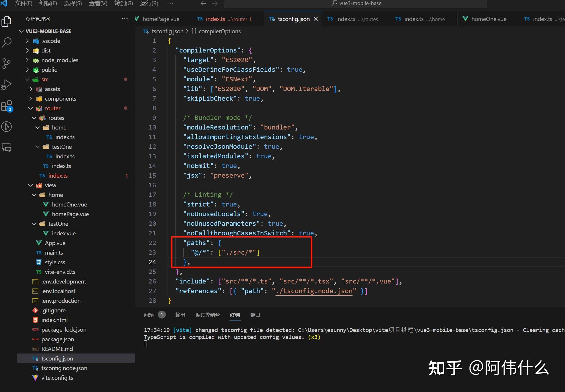Expand the assets folder
The width and height of the screenshot is (565, 392).
pos(31,89)
